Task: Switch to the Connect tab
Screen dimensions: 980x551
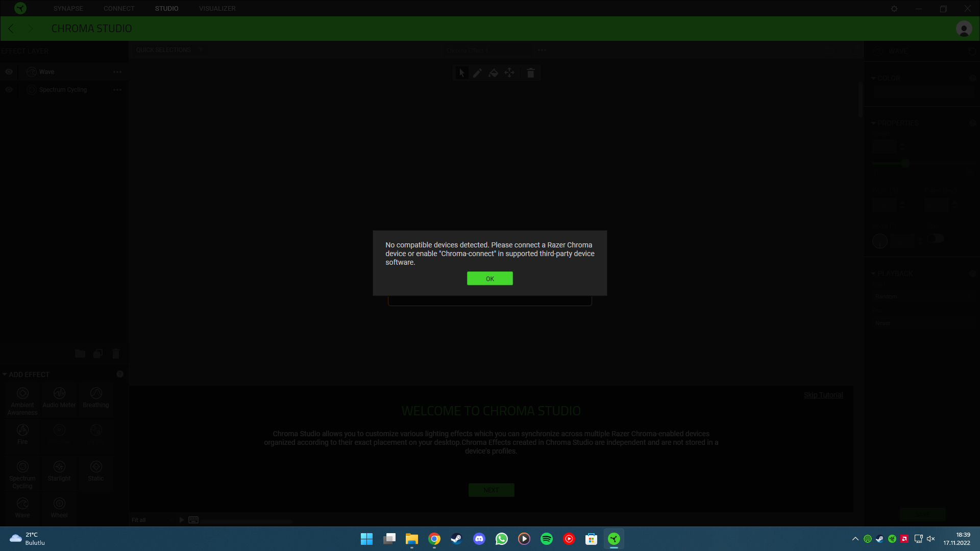Action: (119, 9)
